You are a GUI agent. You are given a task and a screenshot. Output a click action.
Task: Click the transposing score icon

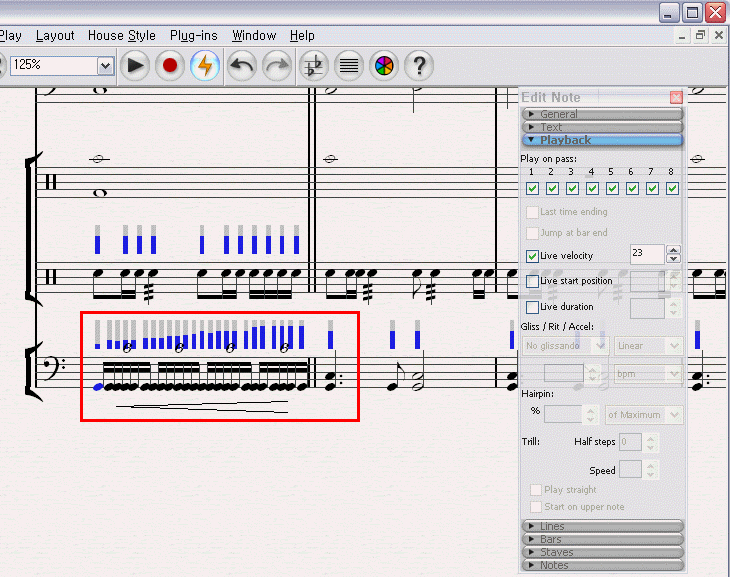(x=314, y=67)
